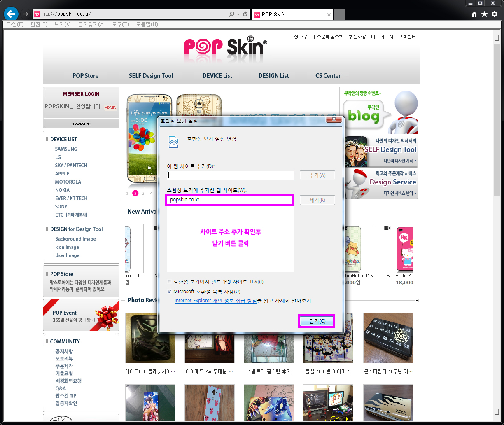Image resolution: width=504 pixels, height=425 pixels.
Task: Close the POP SKIN browser tab
Action: pos(329,14)
